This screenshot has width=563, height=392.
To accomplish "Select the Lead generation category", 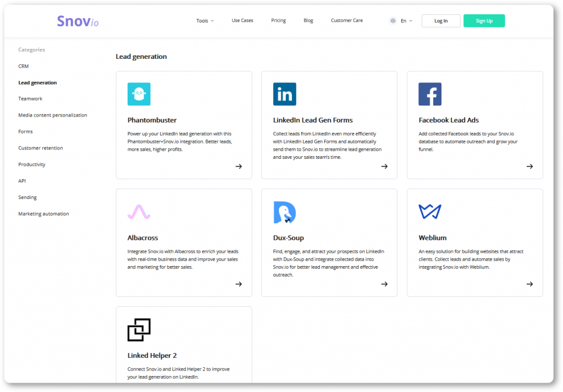I will (x=37, y=82).
